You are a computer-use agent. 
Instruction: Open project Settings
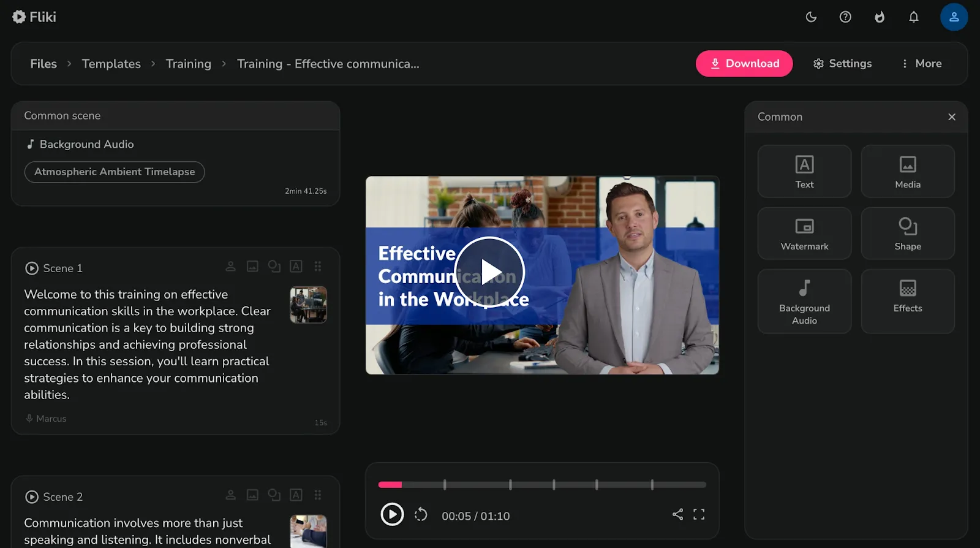coord(842,64)
